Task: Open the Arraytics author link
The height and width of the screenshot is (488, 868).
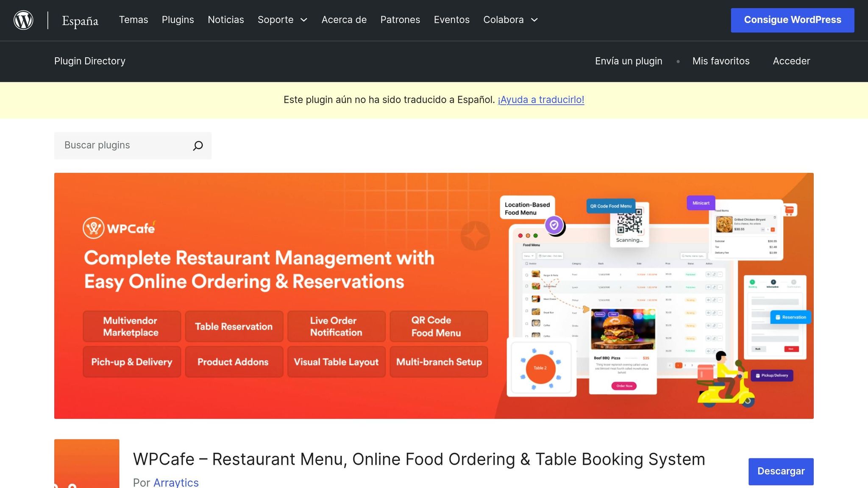Action: [x=176, y=482]
